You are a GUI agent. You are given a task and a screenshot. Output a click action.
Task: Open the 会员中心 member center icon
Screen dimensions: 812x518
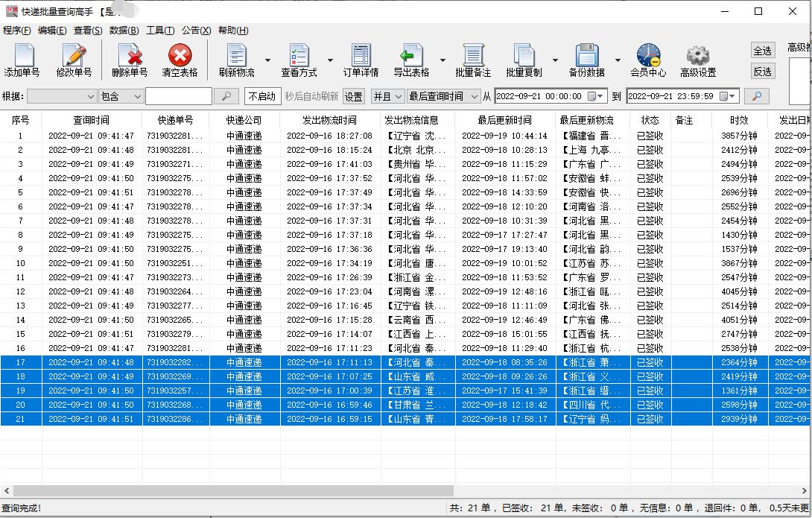pyautogui.click(x=648, y=56)
